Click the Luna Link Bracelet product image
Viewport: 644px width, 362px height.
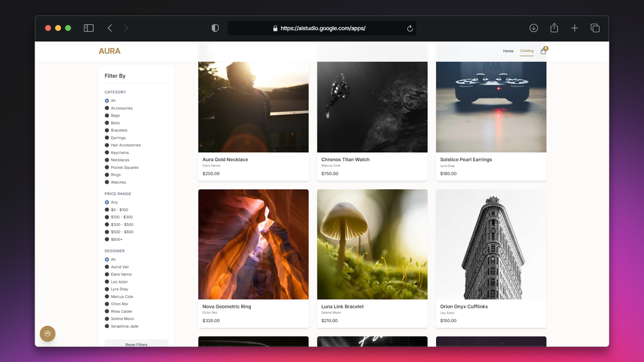click(372, 244)
